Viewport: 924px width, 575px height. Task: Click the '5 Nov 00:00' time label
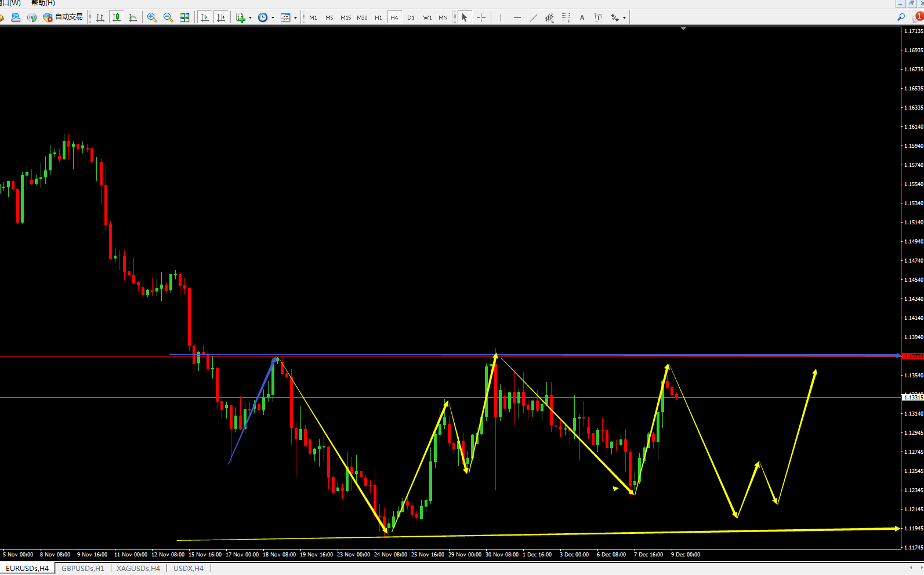(18, 555)
